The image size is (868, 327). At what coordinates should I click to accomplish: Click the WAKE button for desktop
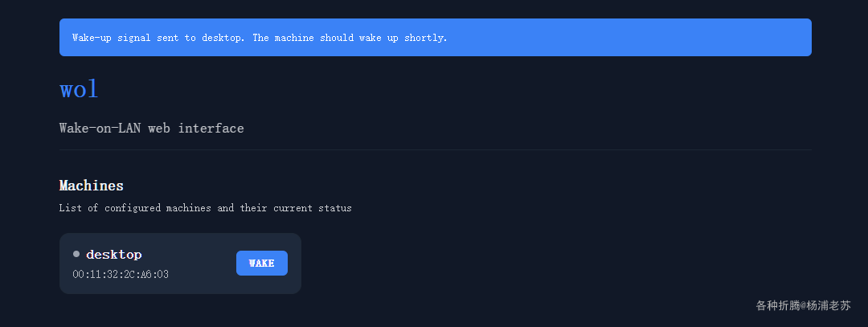261,264
